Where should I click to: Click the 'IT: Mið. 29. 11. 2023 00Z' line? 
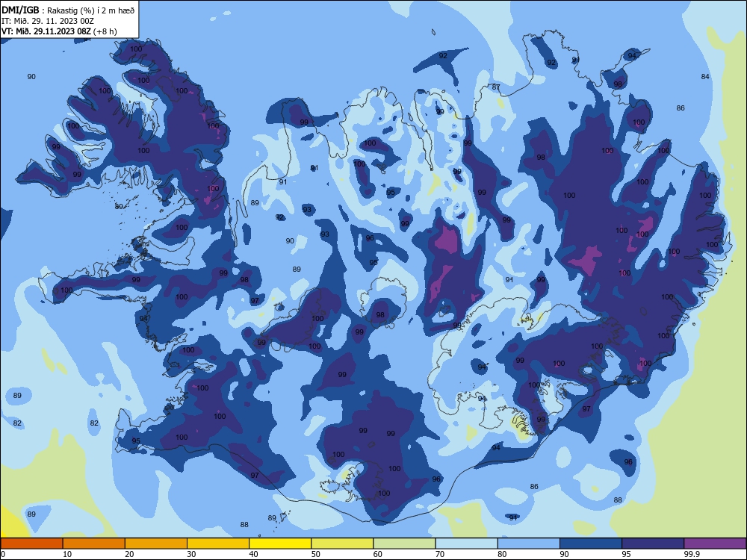pos(48,21)
